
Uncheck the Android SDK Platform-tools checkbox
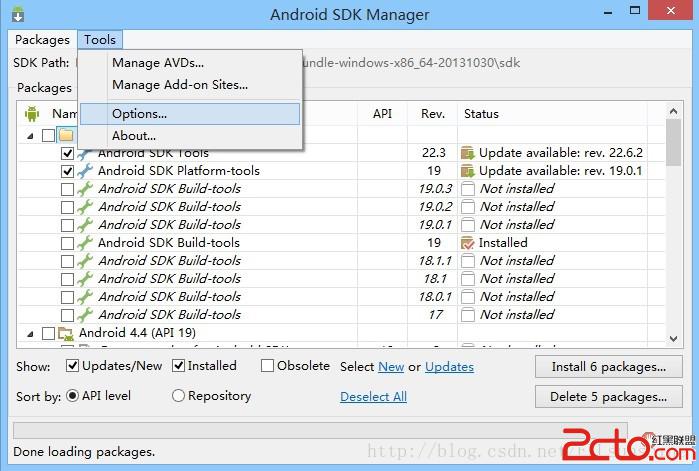pyautogui.click(x=67, y=171)
